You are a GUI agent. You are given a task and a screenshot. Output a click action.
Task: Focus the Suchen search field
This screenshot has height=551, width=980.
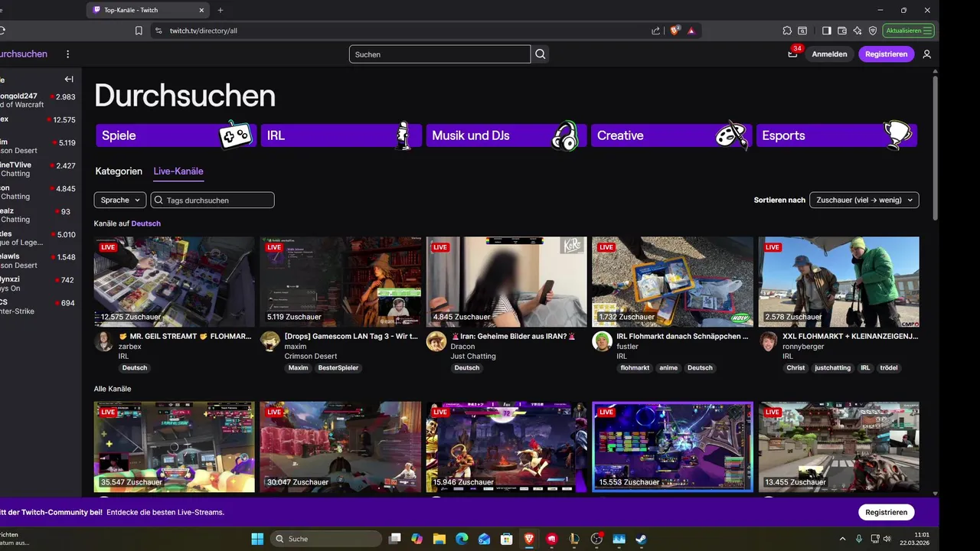tap(439, 54)
